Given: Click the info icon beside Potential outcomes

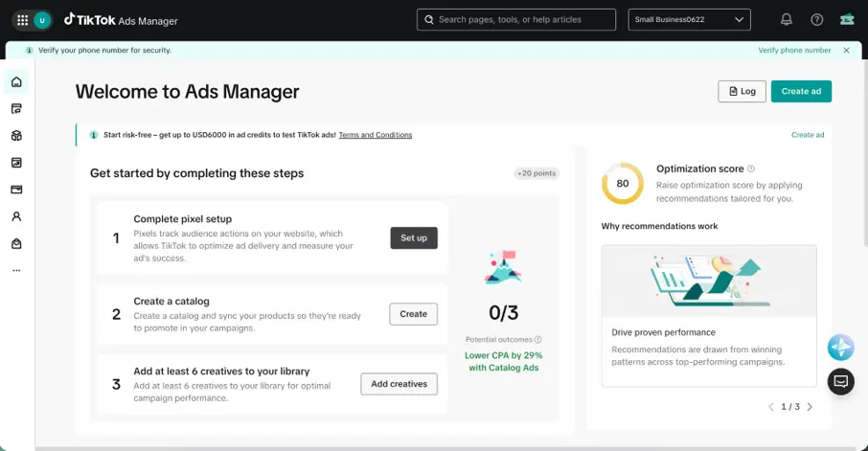Looking at the screenshot, I should [538, 340].
